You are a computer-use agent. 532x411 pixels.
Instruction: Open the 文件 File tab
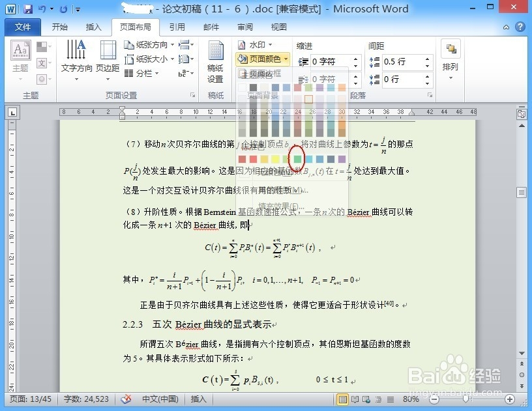pyautogui.click(x=22, y=27)
